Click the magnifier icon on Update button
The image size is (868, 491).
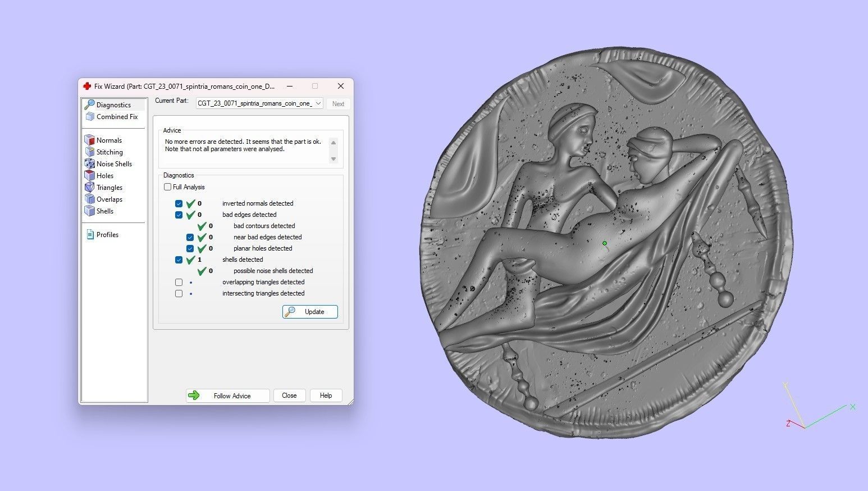(290, 311)
